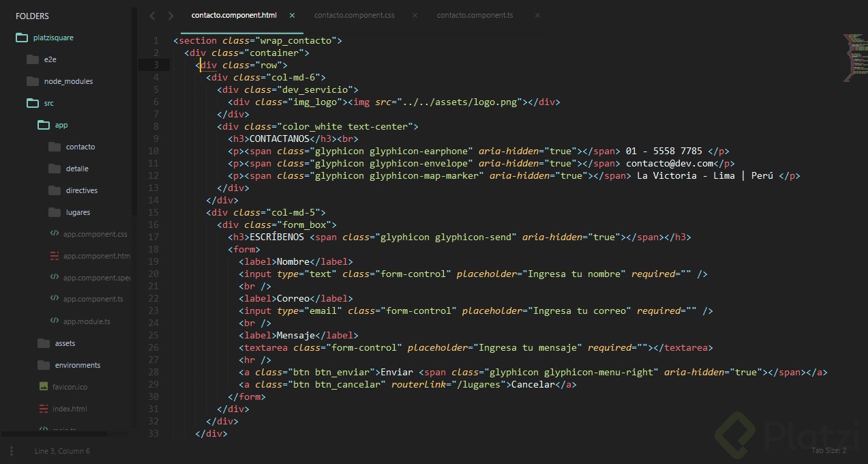Select the lugares folder in the sidebar
Viewport: 868px width, 464px height.
78,212
